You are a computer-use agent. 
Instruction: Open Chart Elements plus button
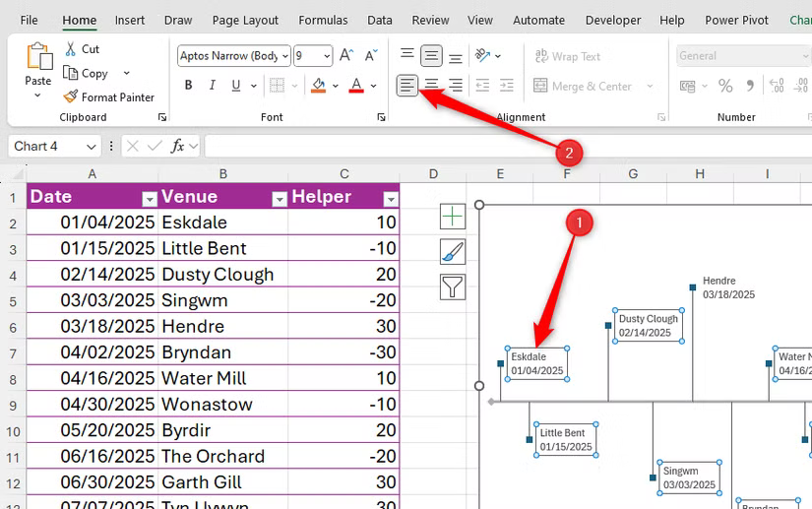pyautogui.click(x=452, y=216)
